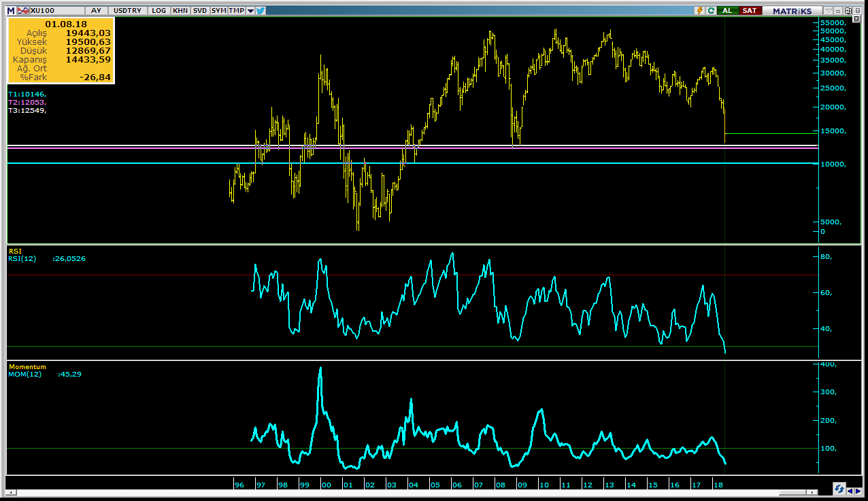The image size is (868, 501).
Task: Toggle the LOG scale button
Action: point(159,11)
